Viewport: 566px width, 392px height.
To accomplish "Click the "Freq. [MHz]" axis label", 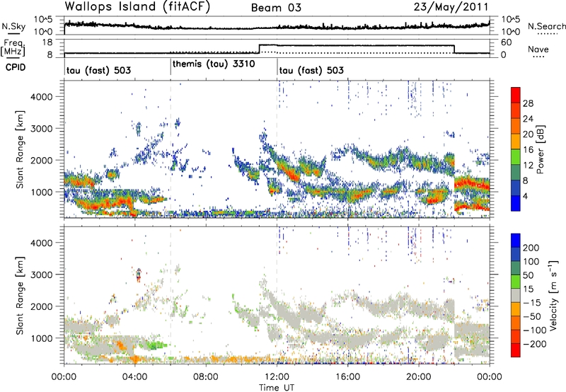I will click(x=13, y=47).
